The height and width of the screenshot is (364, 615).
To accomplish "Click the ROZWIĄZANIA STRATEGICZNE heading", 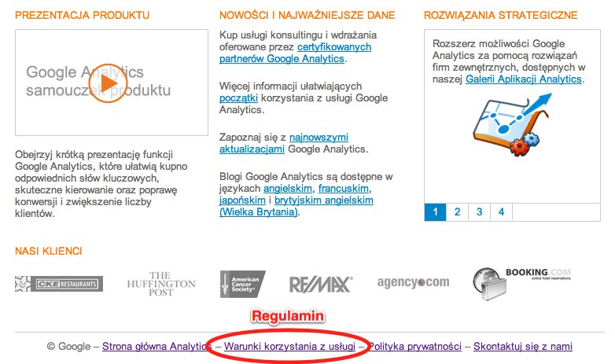I will [x=500, y=15].
